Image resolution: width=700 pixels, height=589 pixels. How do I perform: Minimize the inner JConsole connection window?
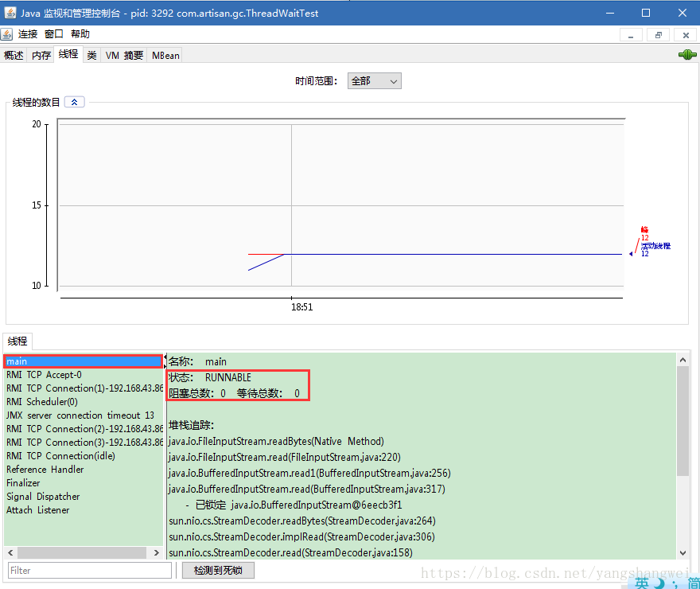tap(631, 35)
